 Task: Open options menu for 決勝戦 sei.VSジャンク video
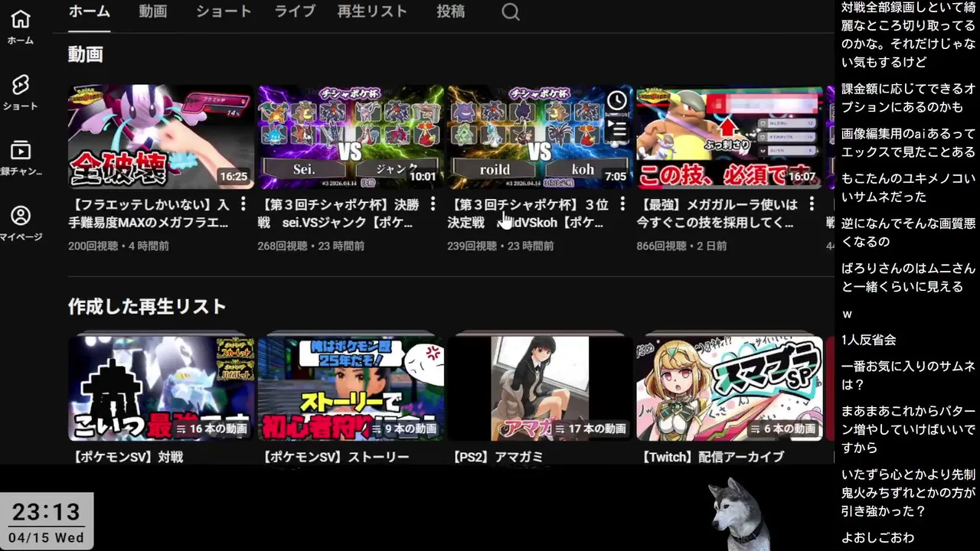pyautogui.click(x=433, y=204)
